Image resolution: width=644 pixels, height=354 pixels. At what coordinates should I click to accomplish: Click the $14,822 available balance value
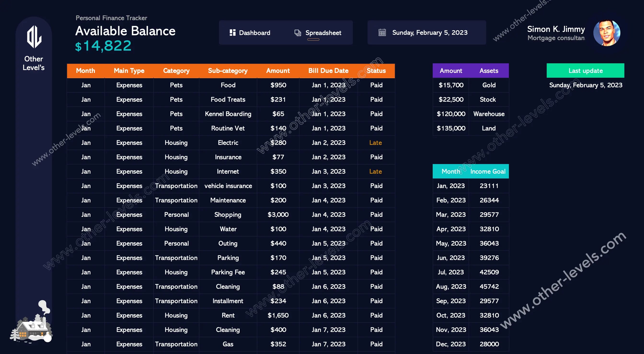pos(103,46)
